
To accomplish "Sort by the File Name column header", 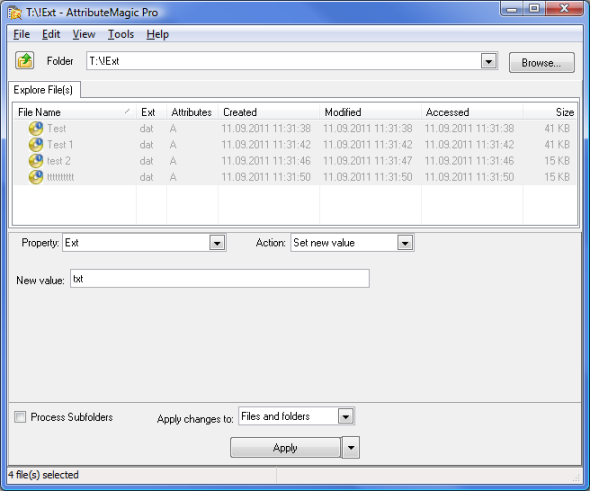I will pyautogui.click(x=75, y=112).
